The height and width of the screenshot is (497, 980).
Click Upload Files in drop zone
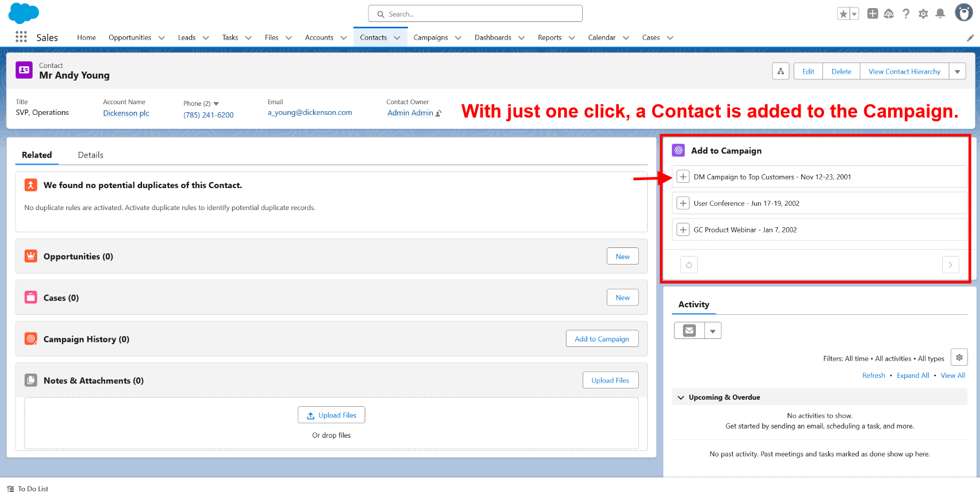point(332,415)
